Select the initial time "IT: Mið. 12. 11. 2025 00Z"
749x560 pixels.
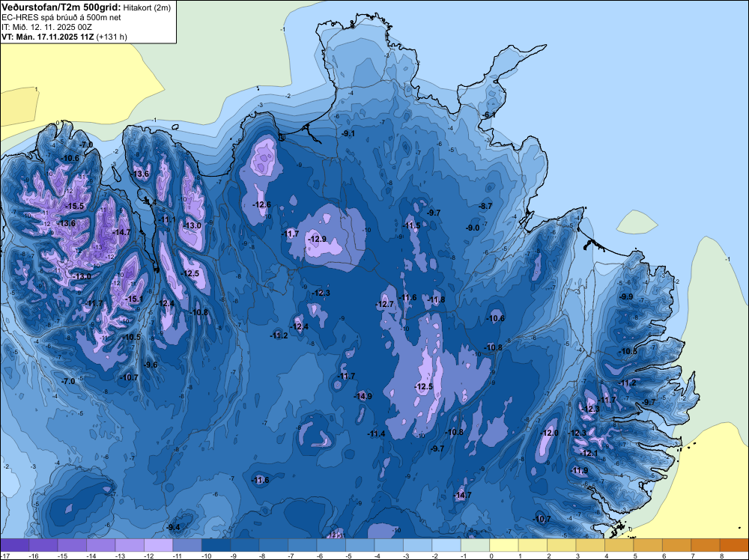46,27
